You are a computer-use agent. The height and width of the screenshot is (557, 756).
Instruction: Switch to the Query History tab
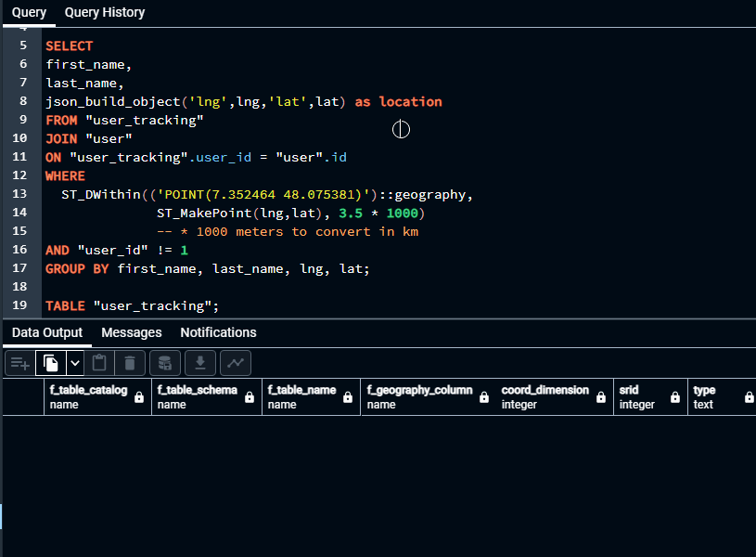click(x=105, y=13)
